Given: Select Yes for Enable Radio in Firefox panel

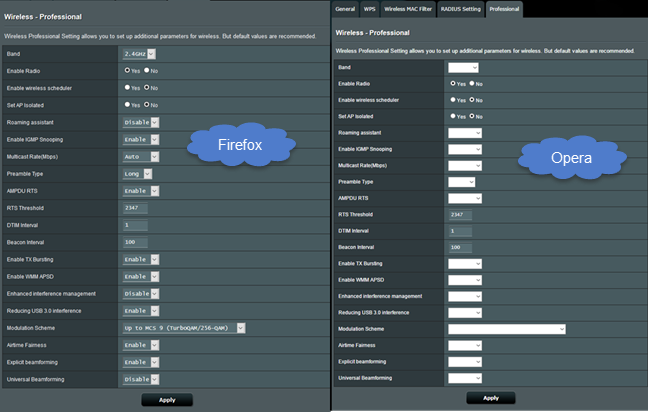Looking at the screenshot, I should tap(127, 71).
